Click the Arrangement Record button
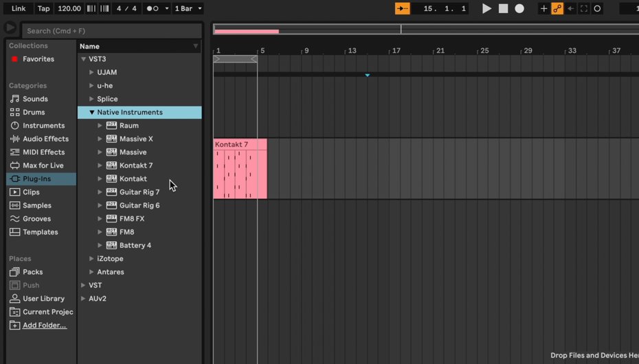 click(x=519, y=8)
